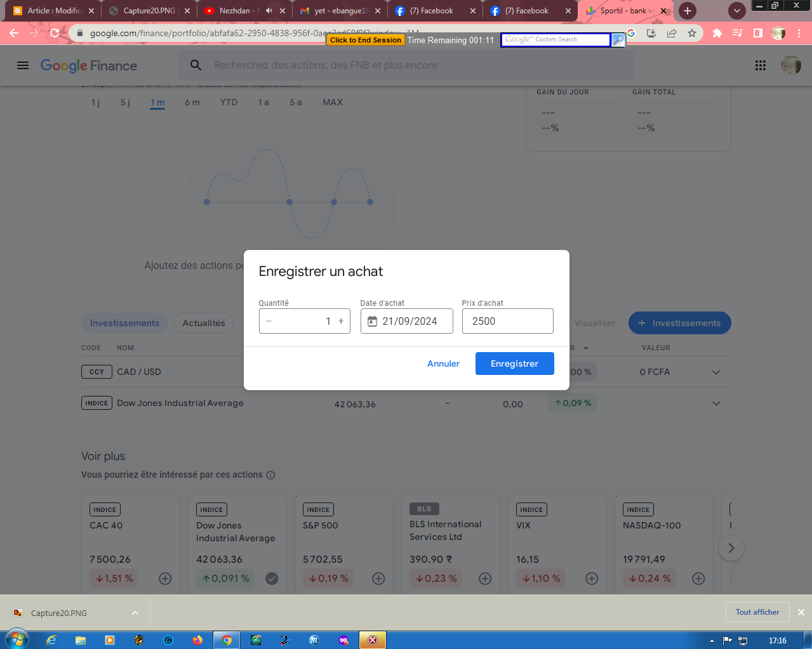Screen dimensions: 812x649
Task: Switch to the Capture20.PNG browser tab
Action: 149,11
